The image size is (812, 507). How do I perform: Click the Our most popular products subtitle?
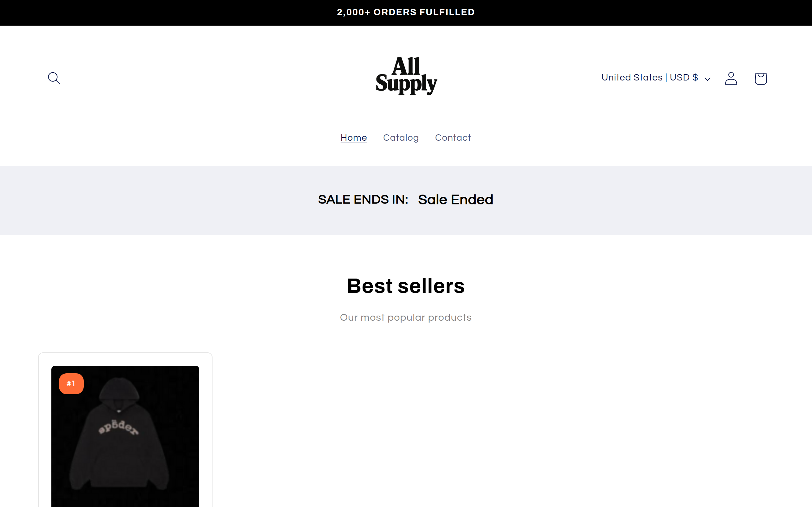pyautogui.click(x=406, y=318)
